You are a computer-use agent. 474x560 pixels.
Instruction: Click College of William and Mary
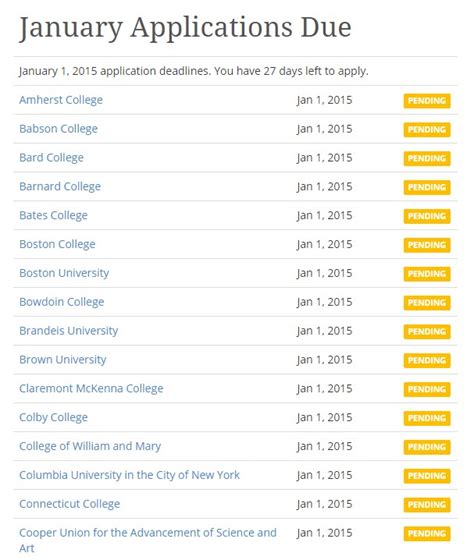[90, 446]
